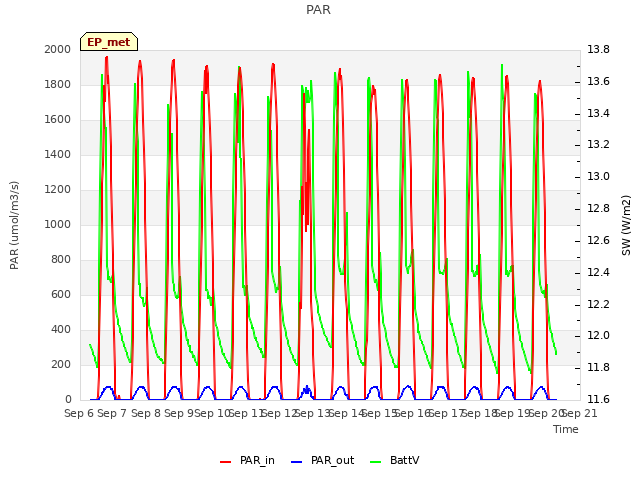Click the 200 left axis tick
This screenshot has width=640, height=480.
pyautogui.click(x=61, y=364)
